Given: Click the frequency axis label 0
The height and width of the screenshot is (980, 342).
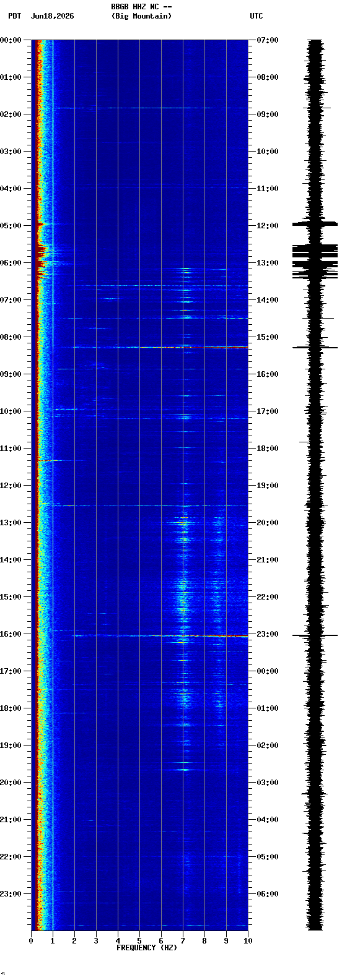Looking at the screenshot, I should (31, 941).
